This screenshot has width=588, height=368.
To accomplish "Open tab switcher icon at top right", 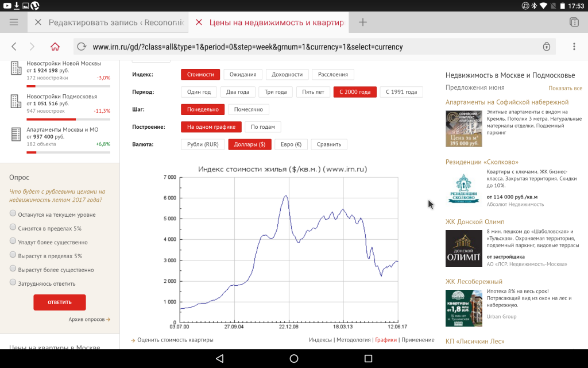I will click(x=574, y=22).
